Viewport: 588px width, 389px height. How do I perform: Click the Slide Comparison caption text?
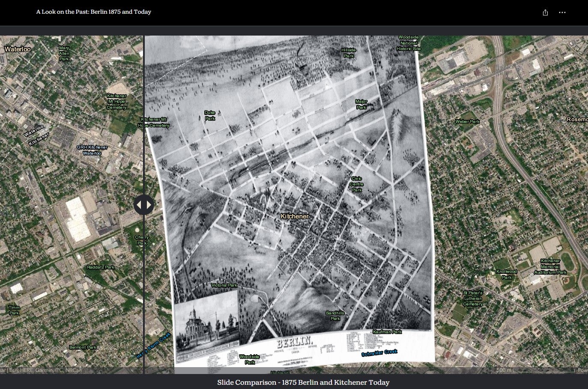pos(303,382)
